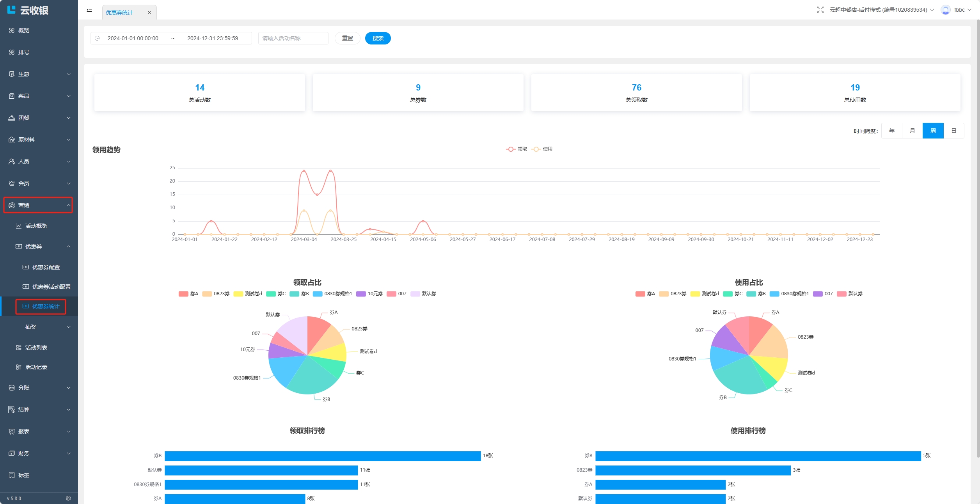Open the 排号 queue sidebar item

[x=23, y=52]
